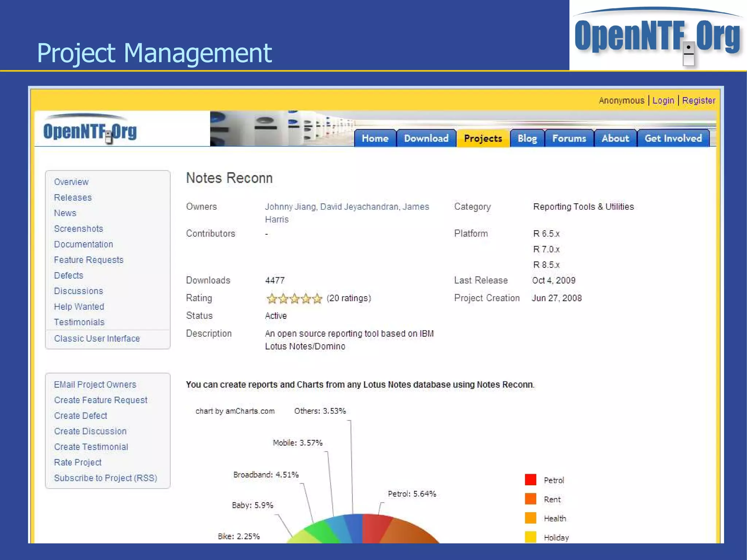The image size is (747, 560).
Task: Open the Documentation link
Action: tap(84, 244)
